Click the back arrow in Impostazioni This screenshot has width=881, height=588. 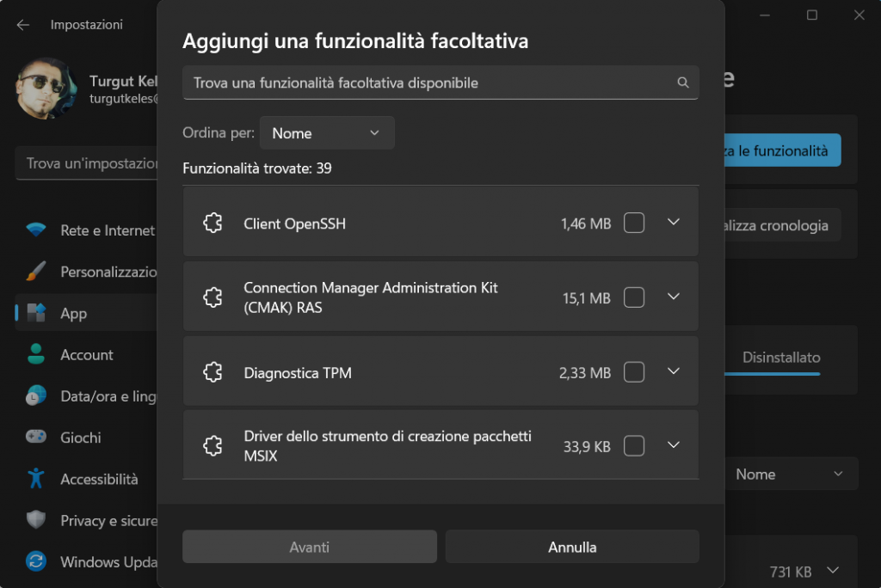[23, 25]
